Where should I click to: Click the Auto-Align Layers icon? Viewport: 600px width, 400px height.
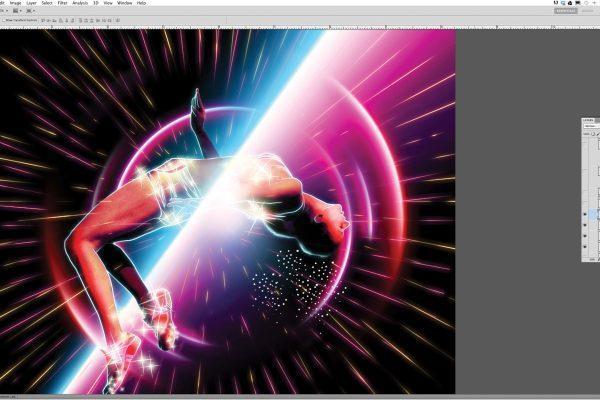pyautogui.click(x=118, y=20)
